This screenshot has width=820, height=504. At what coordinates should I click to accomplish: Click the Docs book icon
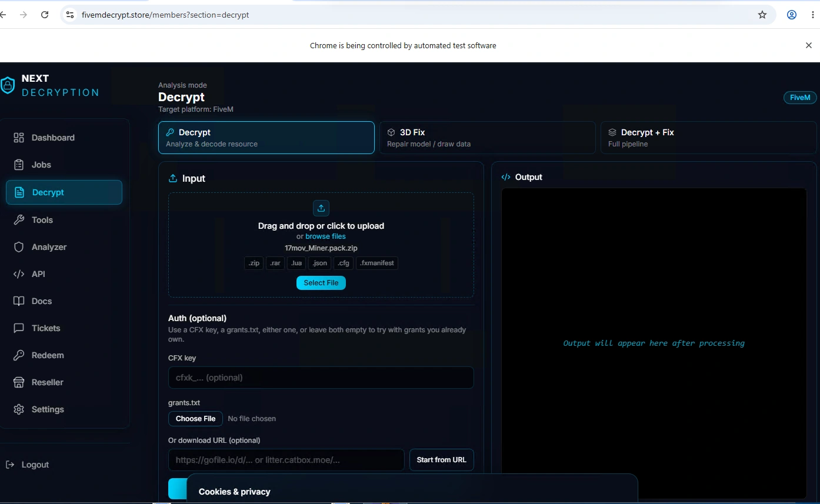[x=19, y=301]
